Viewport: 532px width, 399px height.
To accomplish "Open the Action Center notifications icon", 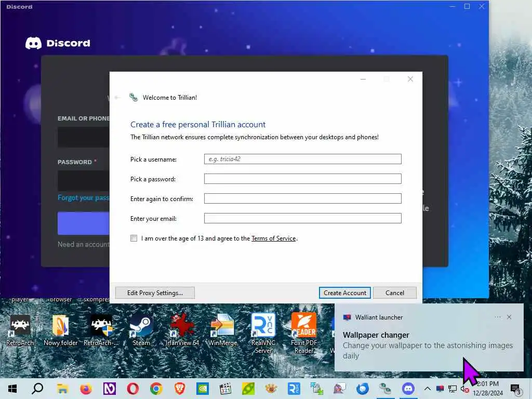I will click(515, 389).
